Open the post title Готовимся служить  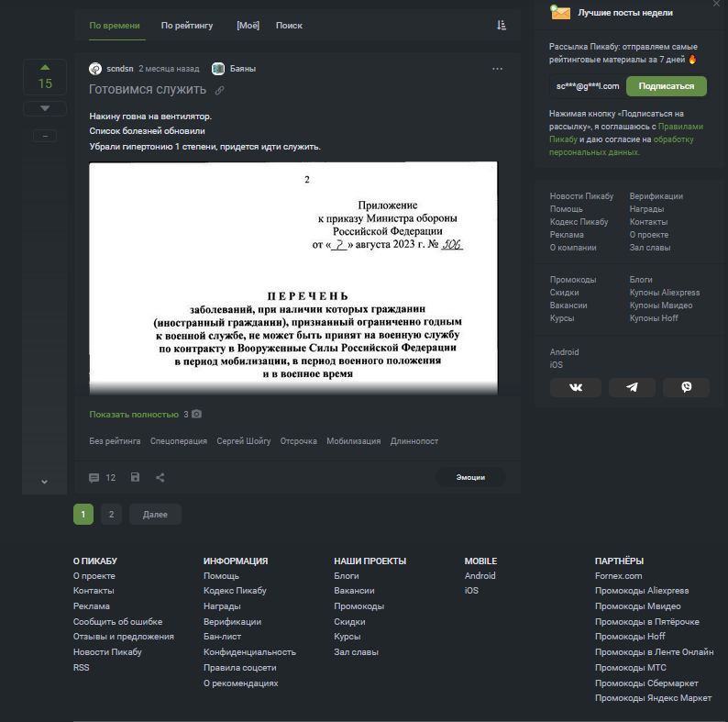click(148, 90)
